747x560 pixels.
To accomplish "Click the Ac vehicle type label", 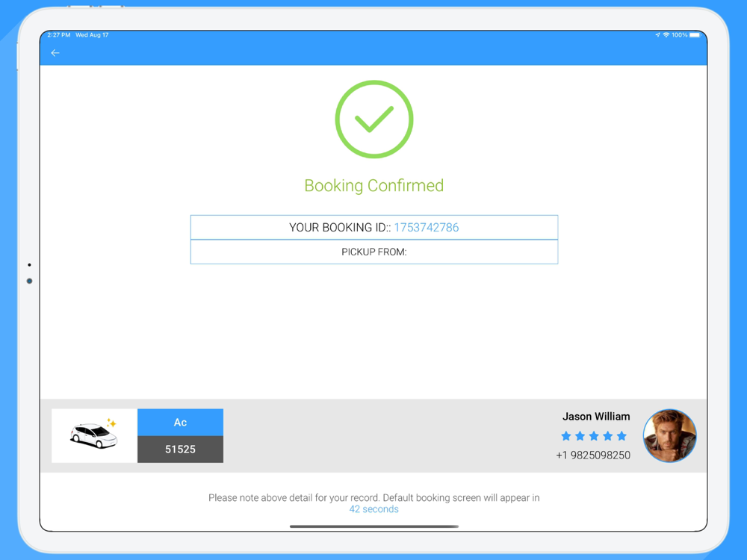I will pos(180,423).
